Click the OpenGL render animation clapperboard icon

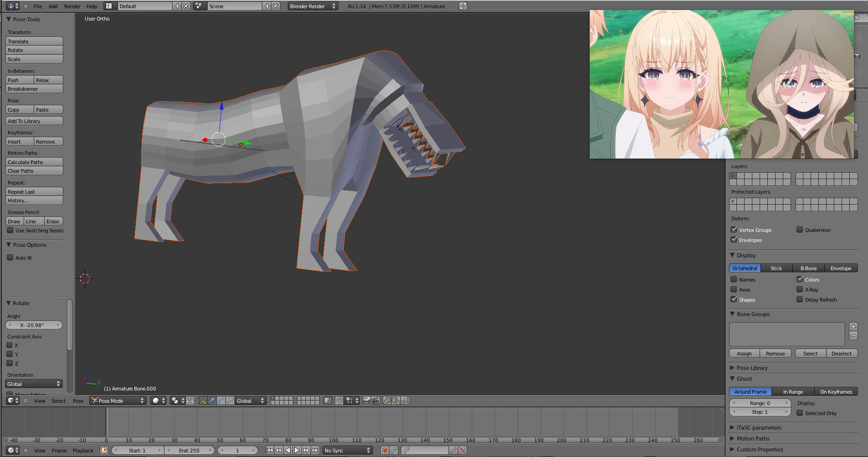(375, 401)
